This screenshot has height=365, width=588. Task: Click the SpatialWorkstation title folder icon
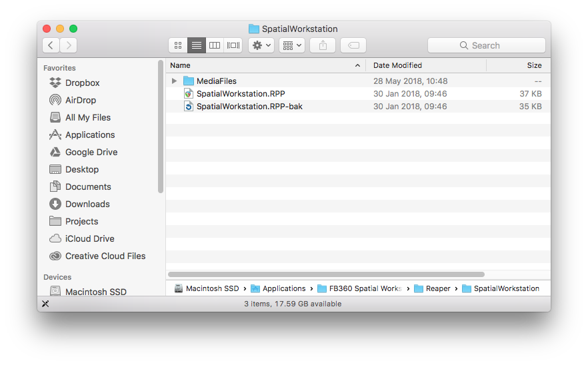(254, 29)
